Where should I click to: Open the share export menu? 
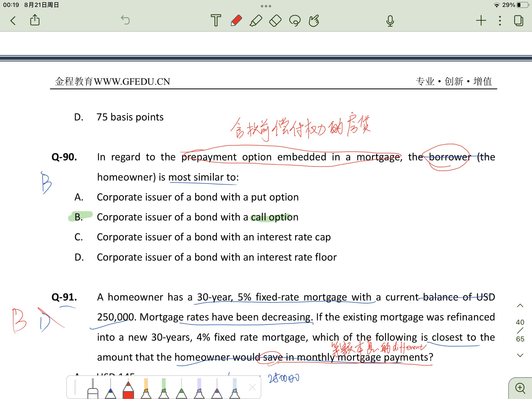click(x=35, y=20)
